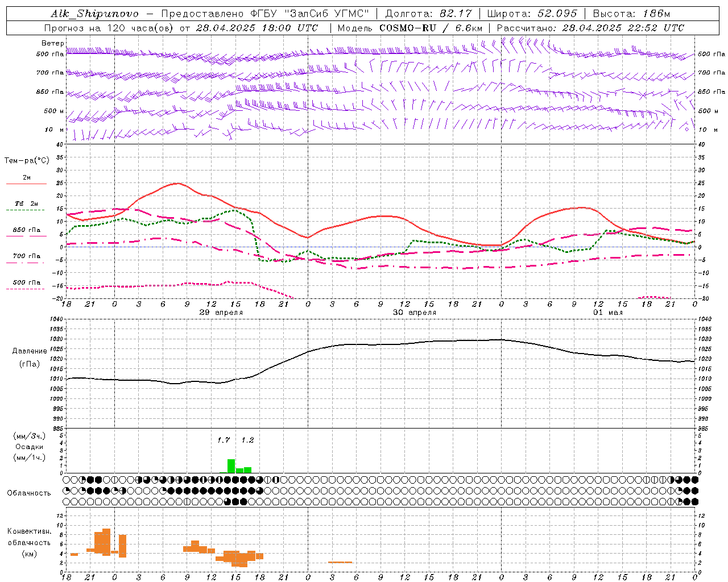Click the 'Ветер' wind panel label
The width and height of the screenshot is (728, 582).
pos(52,43)
